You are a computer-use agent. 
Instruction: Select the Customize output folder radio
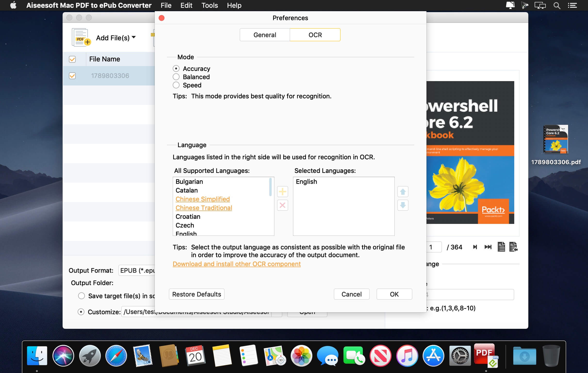81,312
